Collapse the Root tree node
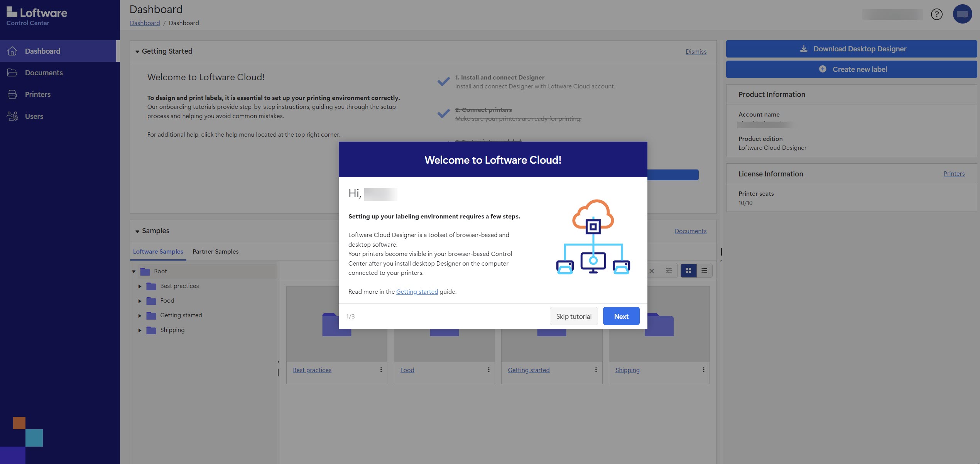980x464 pixels. pyautogui.click(x=133, y=272)
